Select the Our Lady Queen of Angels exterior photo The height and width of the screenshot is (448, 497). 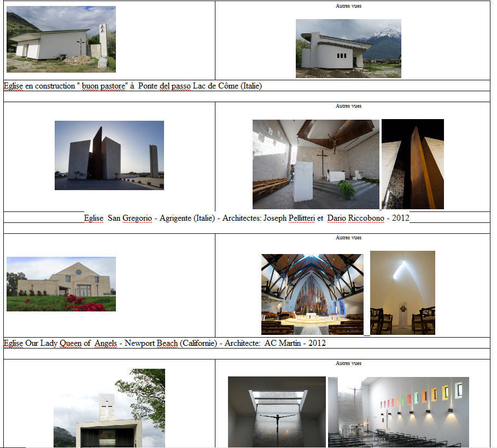click(61, 284)
